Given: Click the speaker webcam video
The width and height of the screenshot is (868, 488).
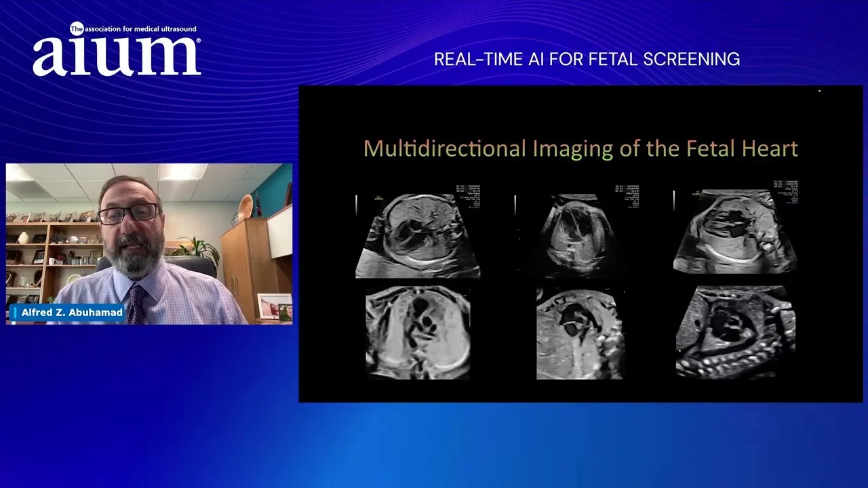Looking at the screenshot, I should tap(149, 244).
